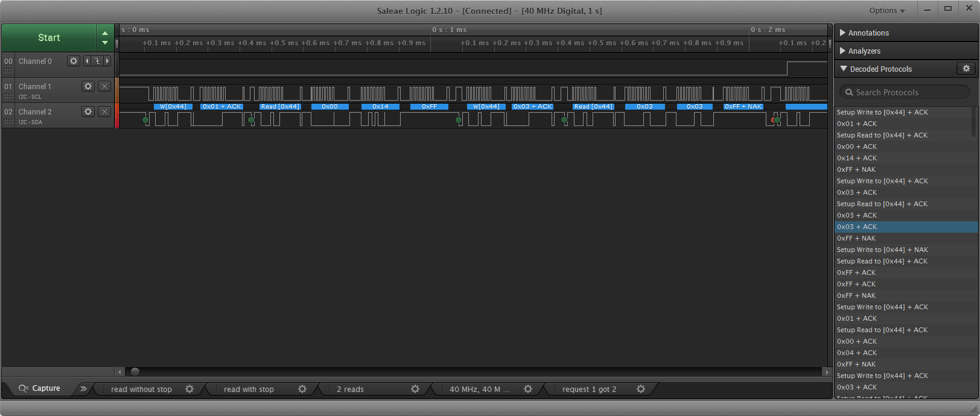Open Channel 0 settings gear
The image size is (980, 416).
(x=74, y=61)
